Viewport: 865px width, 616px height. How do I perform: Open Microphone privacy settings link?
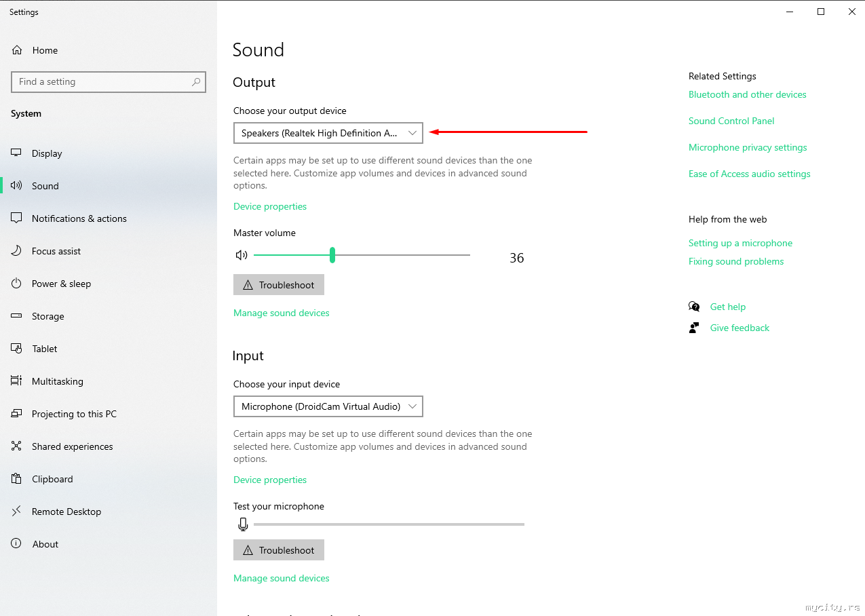pyautogui.click(x=748, y=147)
